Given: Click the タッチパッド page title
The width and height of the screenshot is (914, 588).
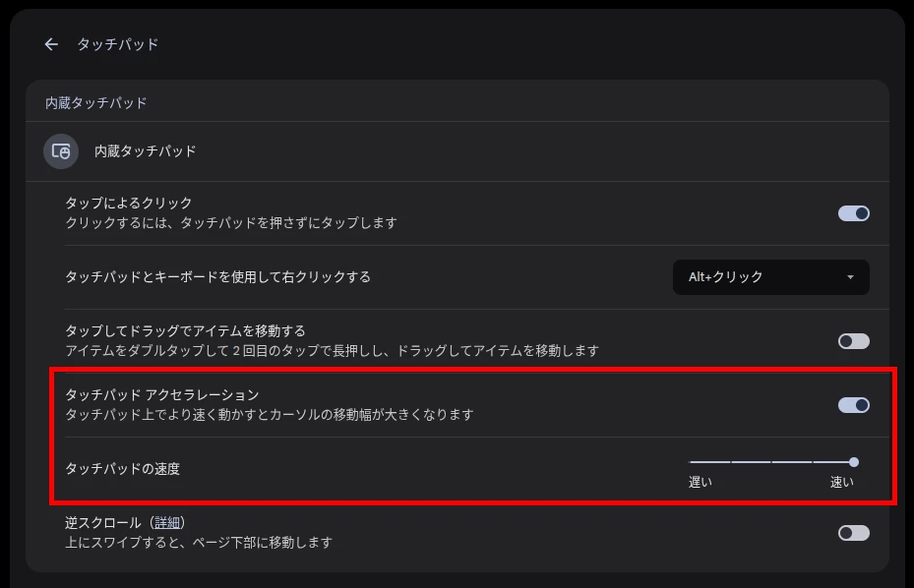Looking at the screenshot, I should click(x=118, y=44).
